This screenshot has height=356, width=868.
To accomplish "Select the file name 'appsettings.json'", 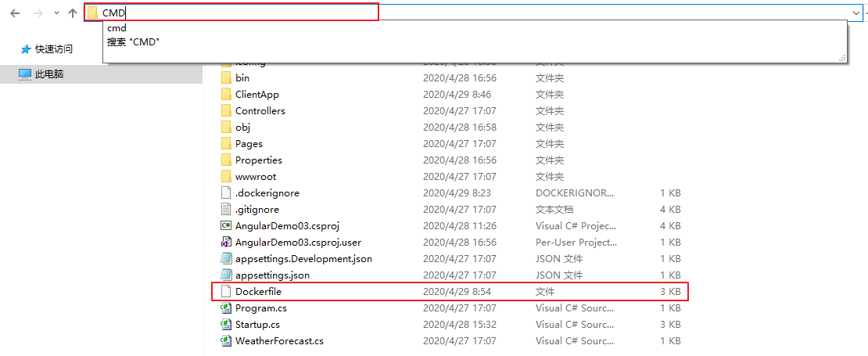I will pos(272,275).
